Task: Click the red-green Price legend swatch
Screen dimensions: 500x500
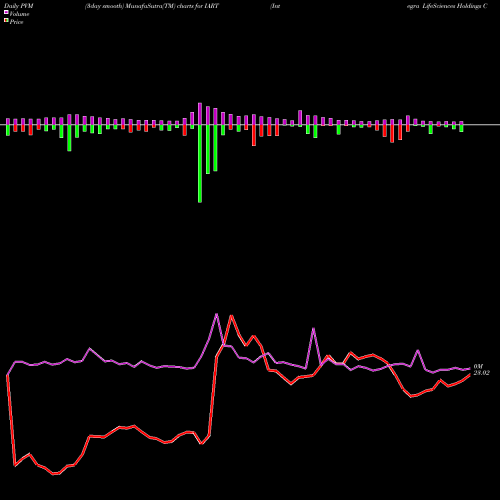Action: [6, 20]
